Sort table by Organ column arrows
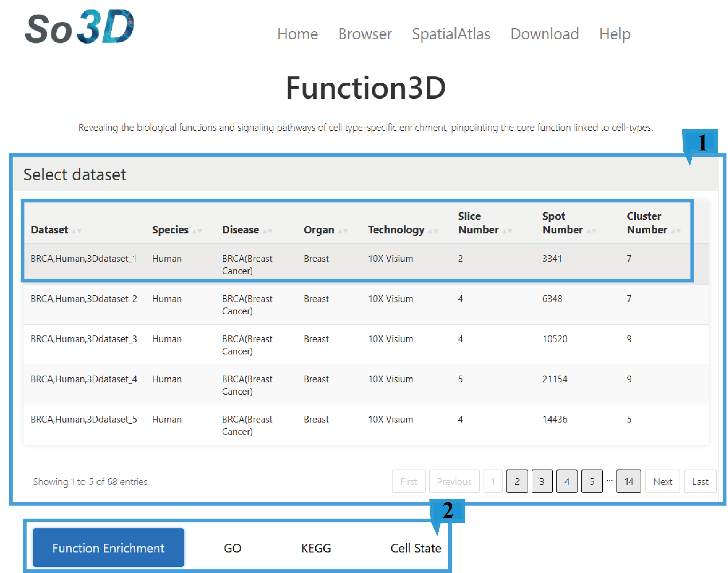 tap(343, 231)
